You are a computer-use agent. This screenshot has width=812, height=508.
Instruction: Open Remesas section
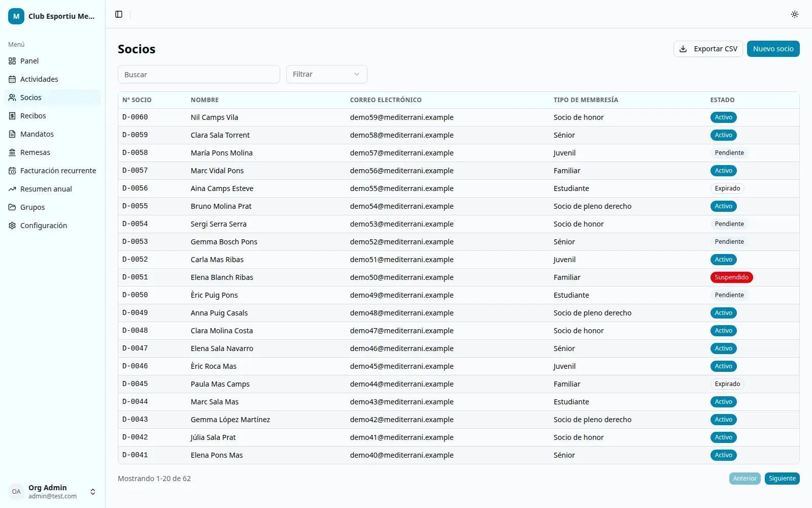click(x=52, y=152)
